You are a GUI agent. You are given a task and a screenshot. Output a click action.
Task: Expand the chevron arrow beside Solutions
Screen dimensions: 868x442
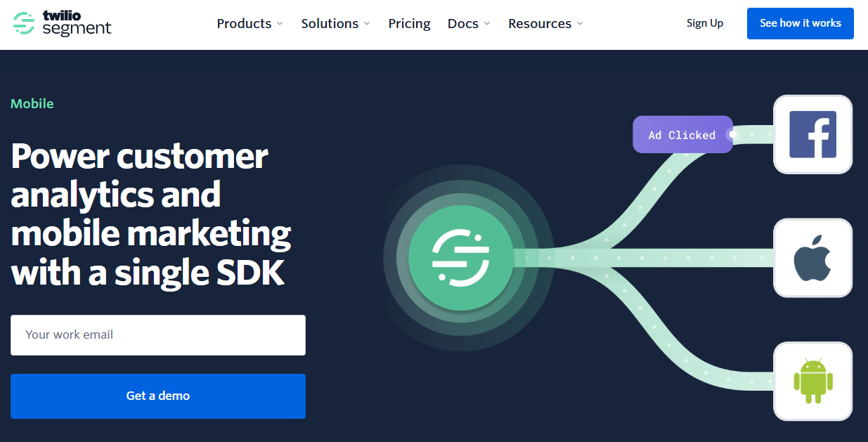pyautogui.click(x=367, y=24)
